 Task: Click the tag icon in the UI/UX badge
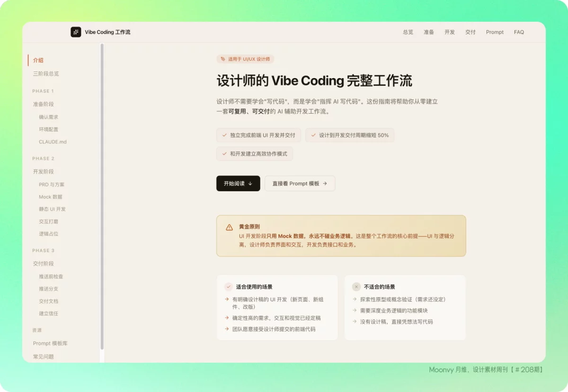223,59
